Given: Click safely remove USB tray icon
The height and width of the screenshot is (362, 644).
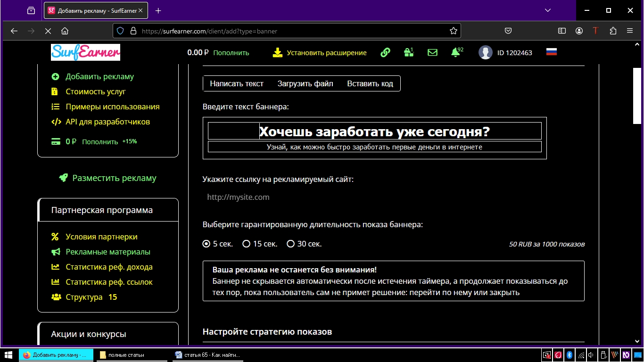Looking at the screenshot, I should click(x=603, y=355).
